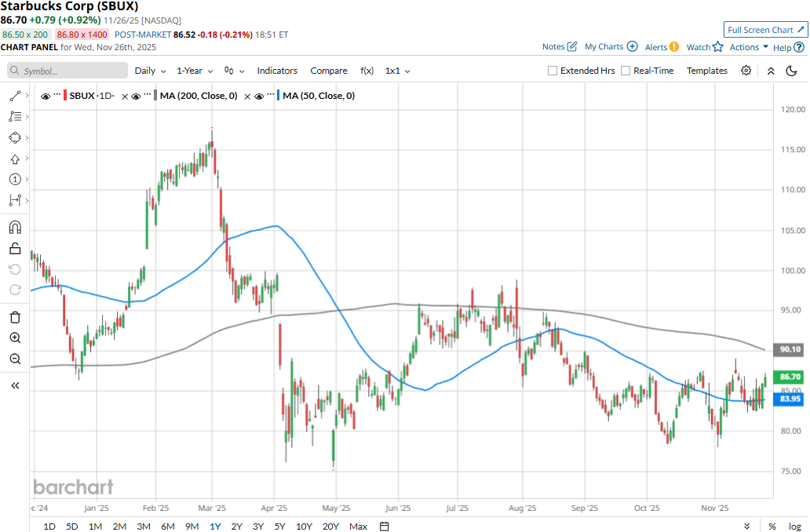The image size is (810, 532).
Task: Expand the 1-Year period dropdown
Action: click(194, 71)
